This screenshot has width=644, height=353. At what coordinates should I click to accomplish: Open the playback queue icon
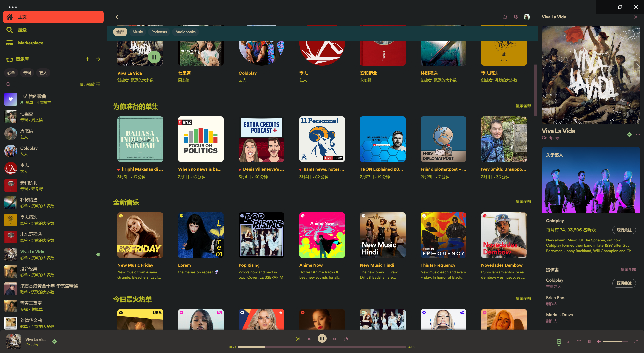coord(579,342)
